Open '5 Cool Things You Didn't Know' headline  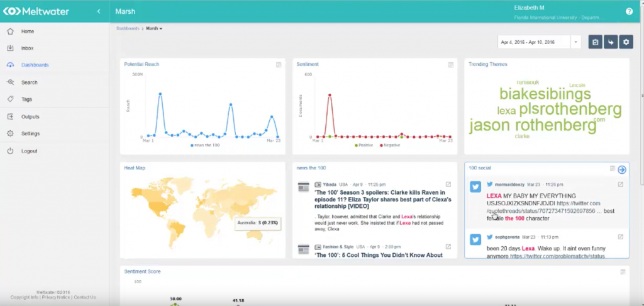click(379, 255)
